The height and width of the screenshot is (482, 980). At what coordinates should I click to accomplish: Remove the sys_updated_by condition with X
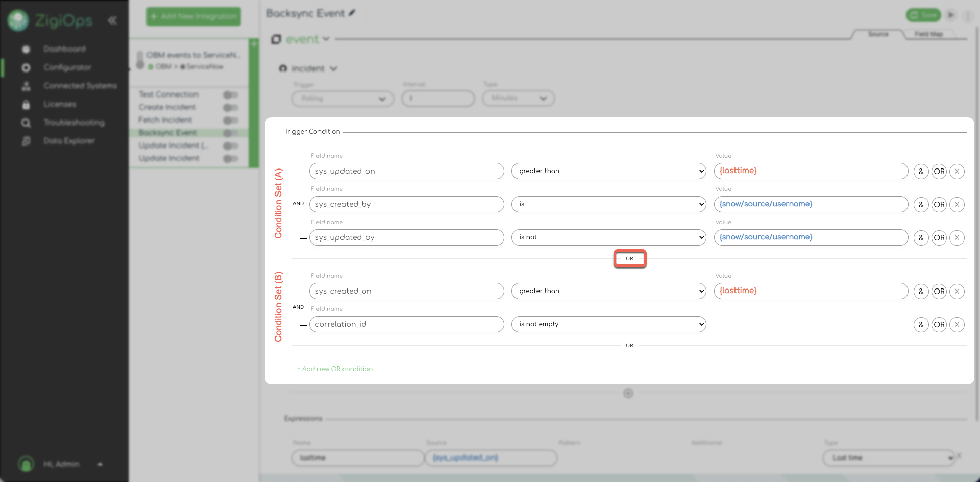pos(957,238)
